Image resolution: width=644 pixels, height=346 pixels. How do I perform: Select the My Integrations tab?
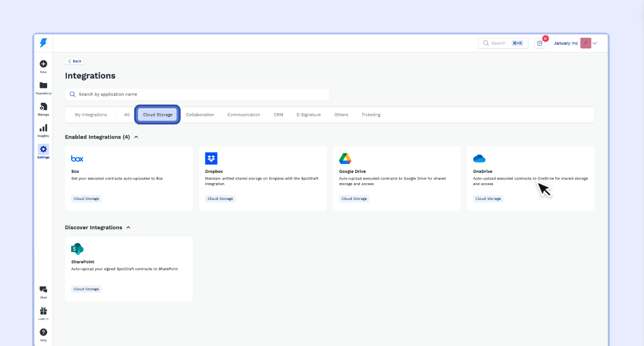(91, 115)
